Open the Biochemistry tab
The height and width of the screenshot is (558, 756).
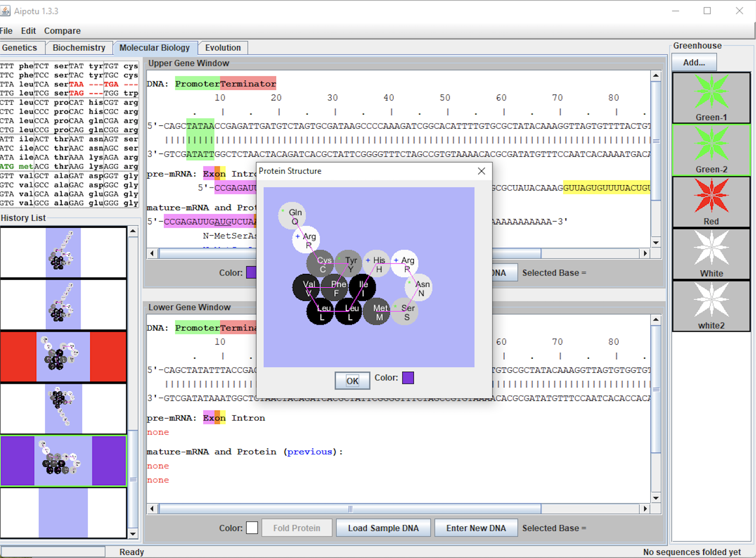click(79, 48)
